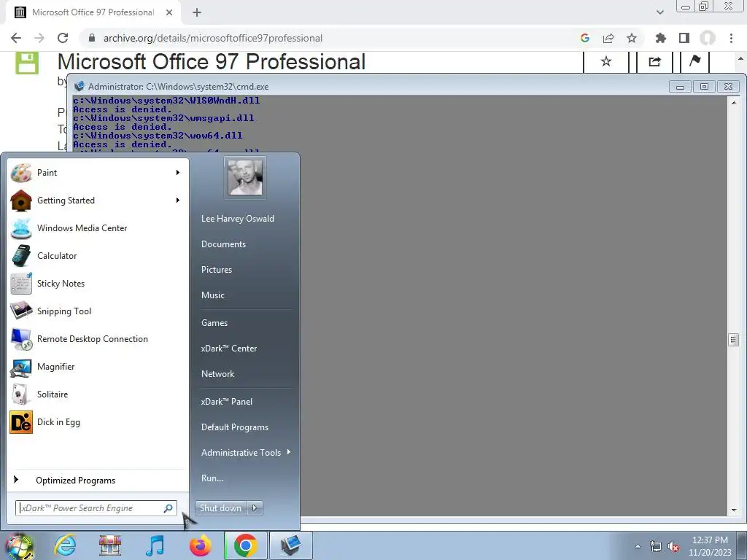Click the search magnifier in Start menu
The width and height of the screenshot is (747, 560).
point(169,508)
